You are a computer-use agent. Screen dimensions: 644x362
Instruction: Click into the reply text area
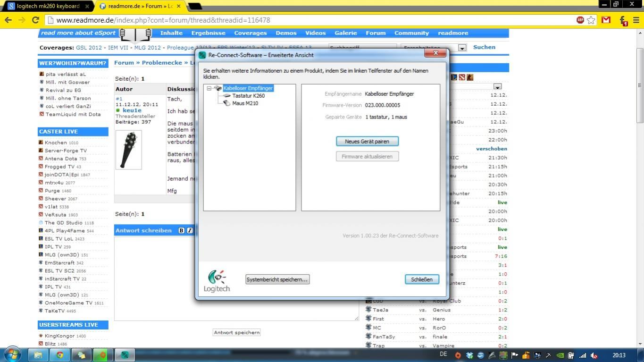(x=236, y=278)
